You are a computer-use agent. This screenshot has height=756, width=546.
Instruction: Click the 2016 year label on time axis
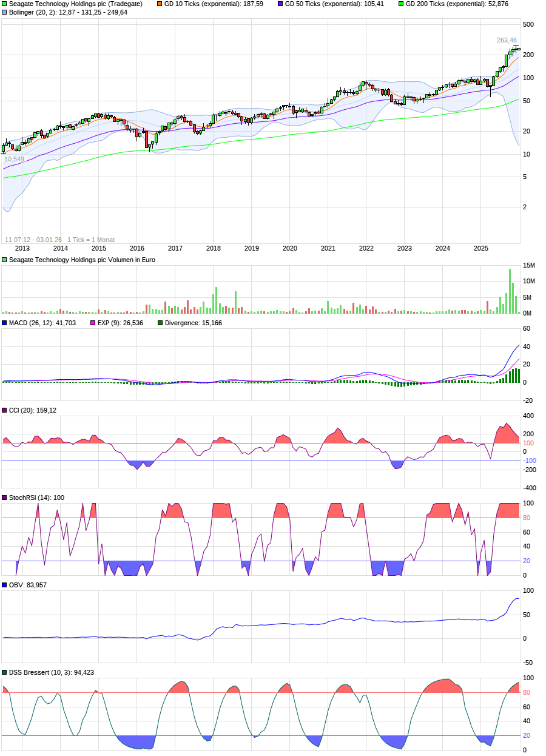coord(136,248)
